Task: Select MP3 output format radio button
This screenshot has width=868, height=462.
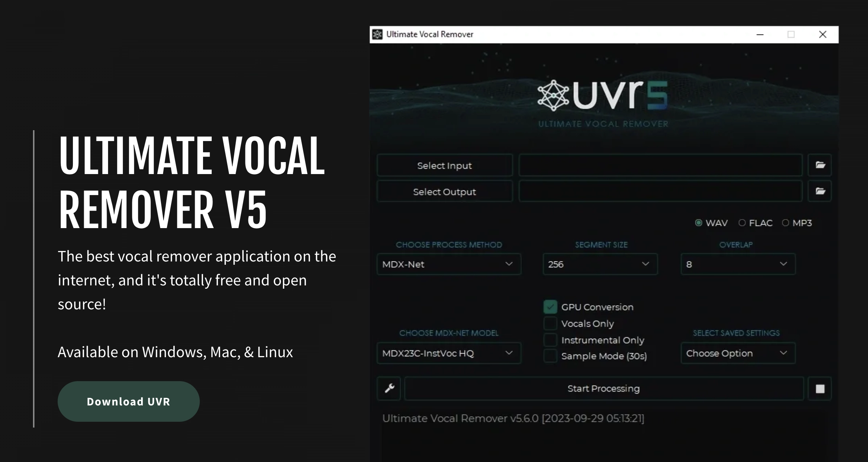Action: (x=785, y=223)
